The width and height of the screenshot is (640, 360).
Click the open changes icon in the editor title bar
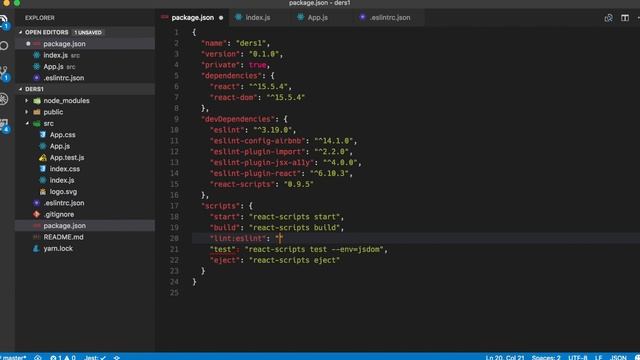coord(608,18)
